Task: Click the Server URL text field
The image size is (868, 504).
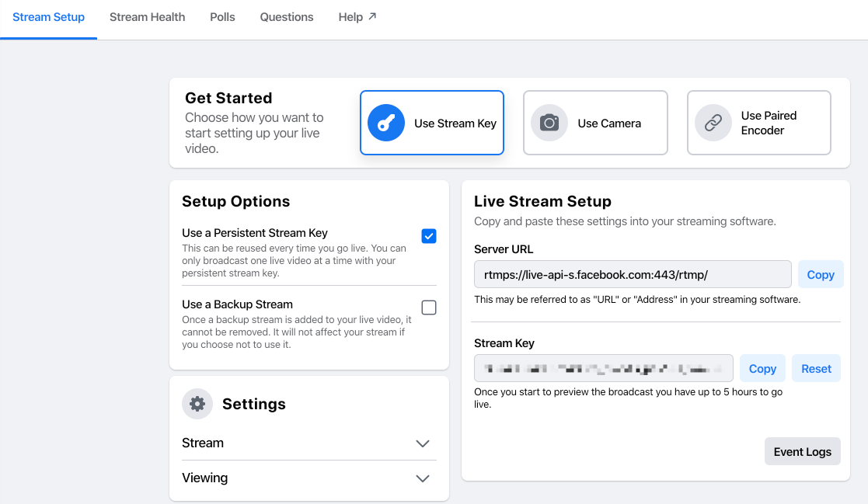Action: click(633, 274)
